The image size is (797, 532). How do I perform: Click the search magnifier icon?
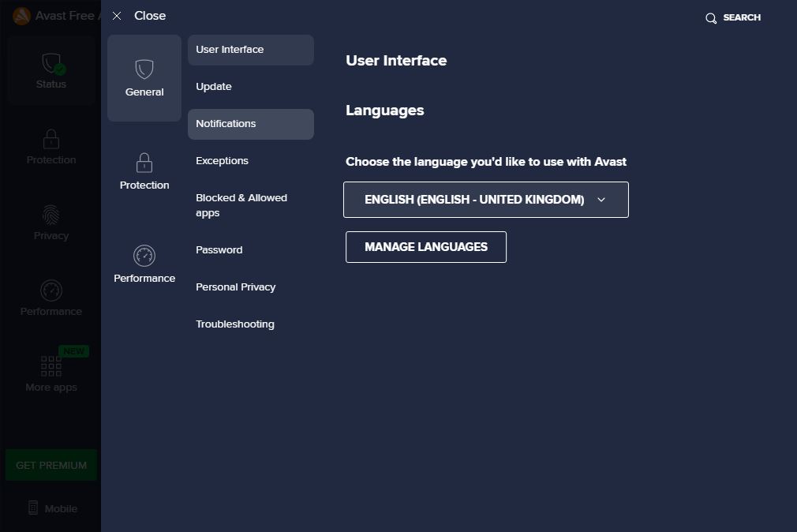pos(710,18)
